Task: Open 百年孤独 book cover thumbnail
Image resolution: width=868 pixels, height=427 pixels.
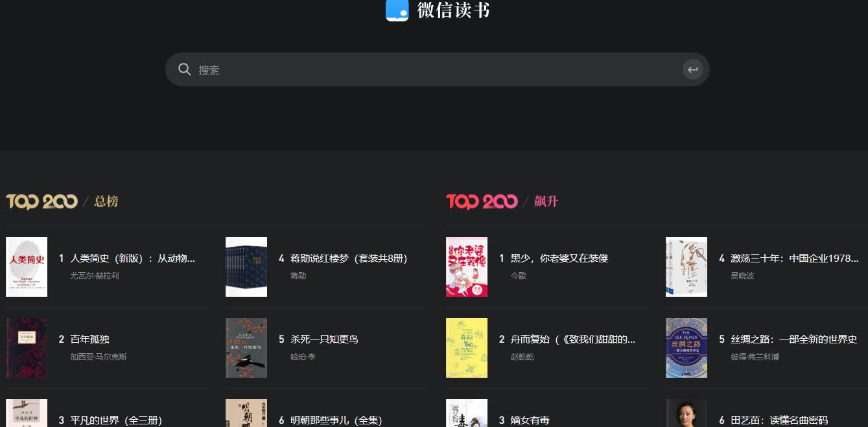Action: (x=27, y=348)
